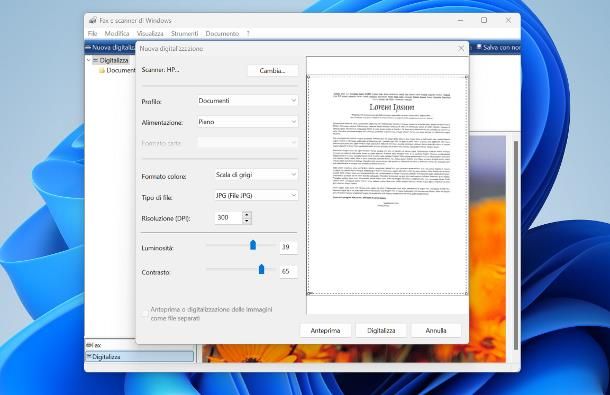Click the Luminosità slider handle
Image resolution: width=610 pixels, height=395 pixels.
coord(253,245)
